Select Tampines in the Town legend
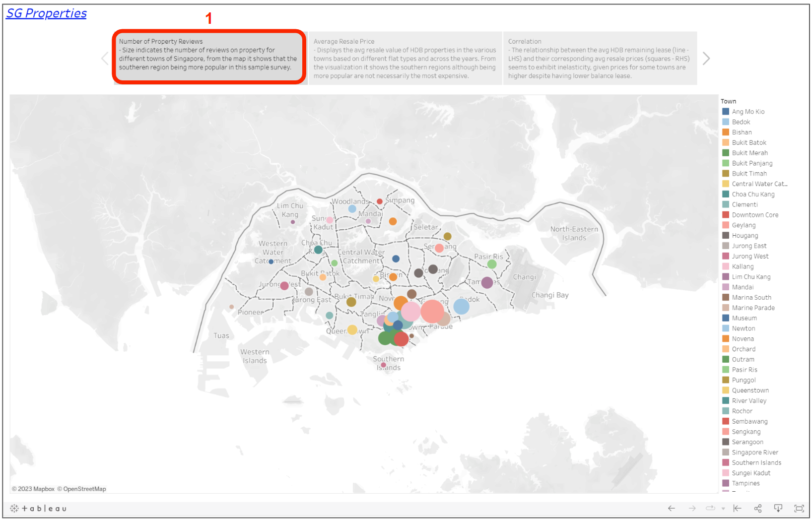The image size is (812, 520). (745, 483)
